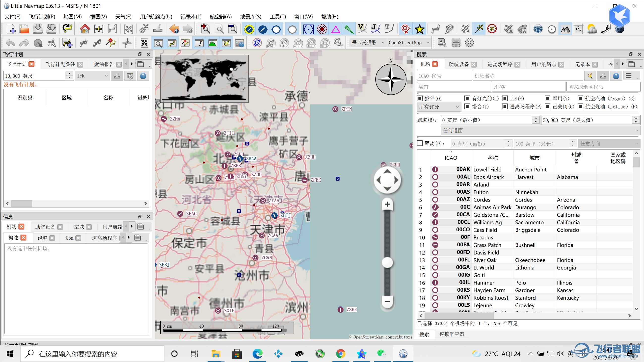
Task: Open the 飞行计划(P) menu
Action: click(x=42, y=17)
